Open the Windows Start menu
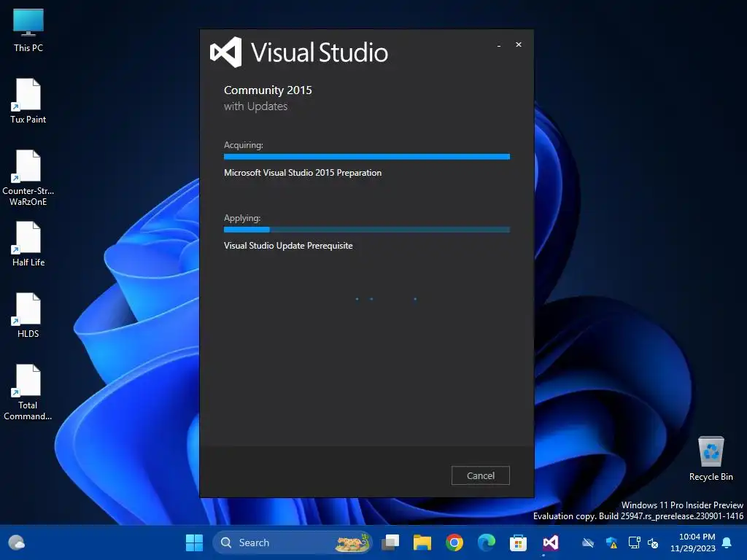 point(194,542)
